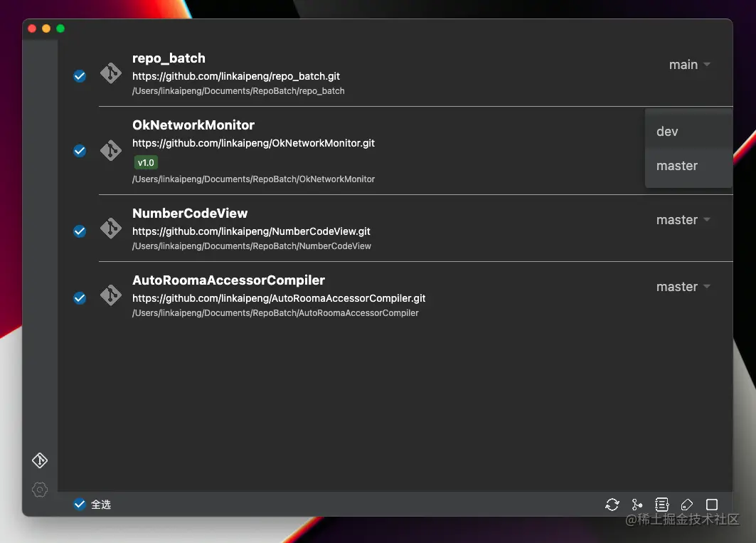Click the v1.0 tag badge

tap(146, 163)
